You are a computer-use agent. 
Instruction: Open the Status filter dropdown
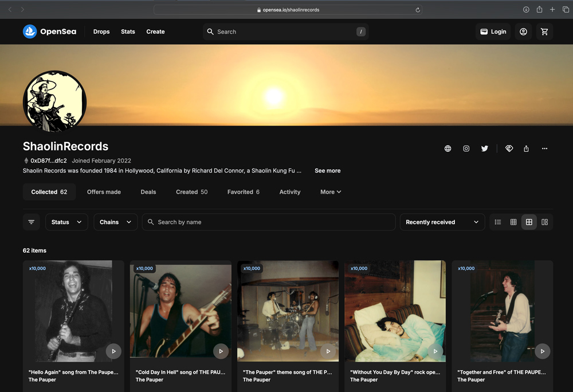[66, 222]
